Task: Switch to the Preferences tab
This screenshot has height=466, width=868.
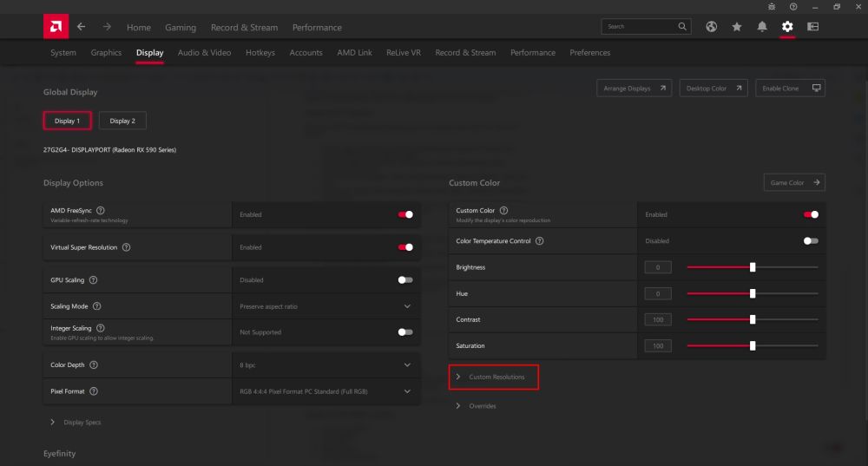Action: [x=589, y=53]
